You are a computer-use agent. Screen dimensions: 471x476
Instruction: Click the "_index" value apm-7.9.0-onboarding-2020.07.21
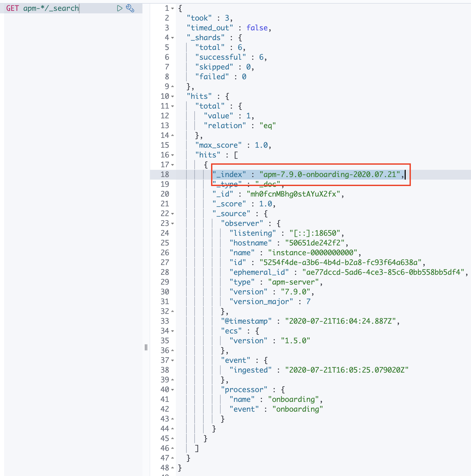(x=330, y=174)
